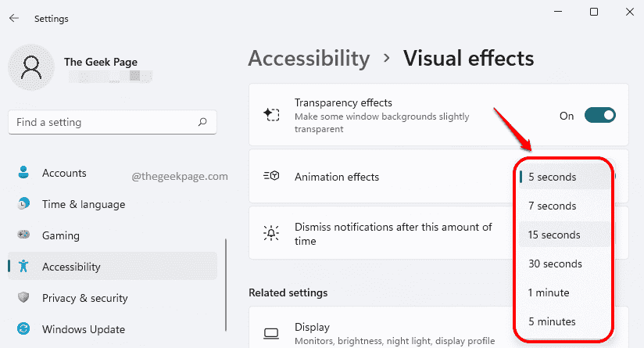This screenshot has height=348, width=644.
Task: Open the Display related setting
Action: (381, 332)
